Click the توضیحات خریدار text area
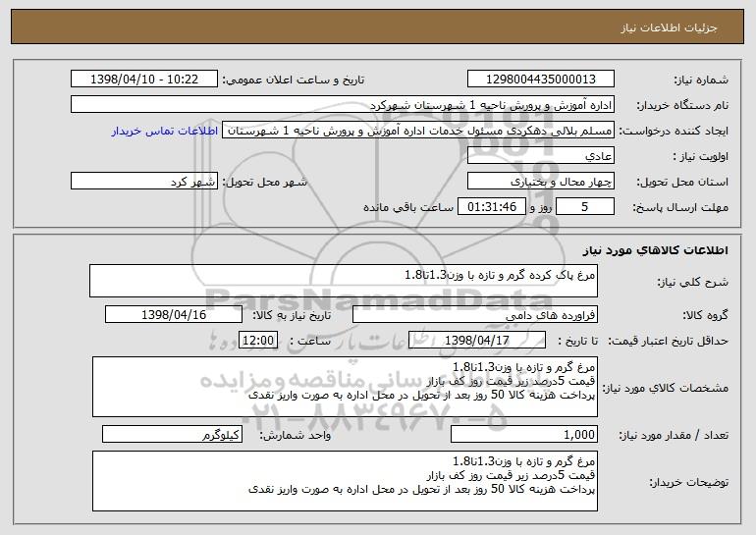Viewport: 756px width, 535px height. pyautogui.click(x=345, y=481)
